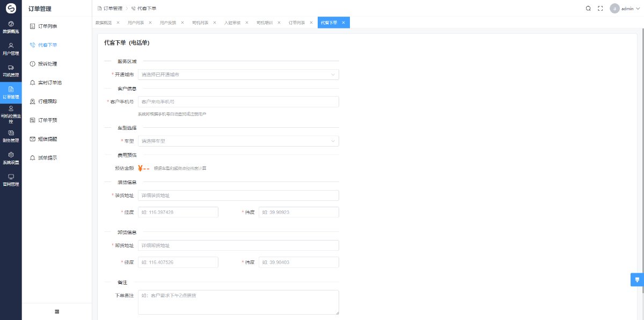This screenshot has width=644, height=320.
Task: Open 司机位置监控 in the dark sidebar
Action: 11,115
